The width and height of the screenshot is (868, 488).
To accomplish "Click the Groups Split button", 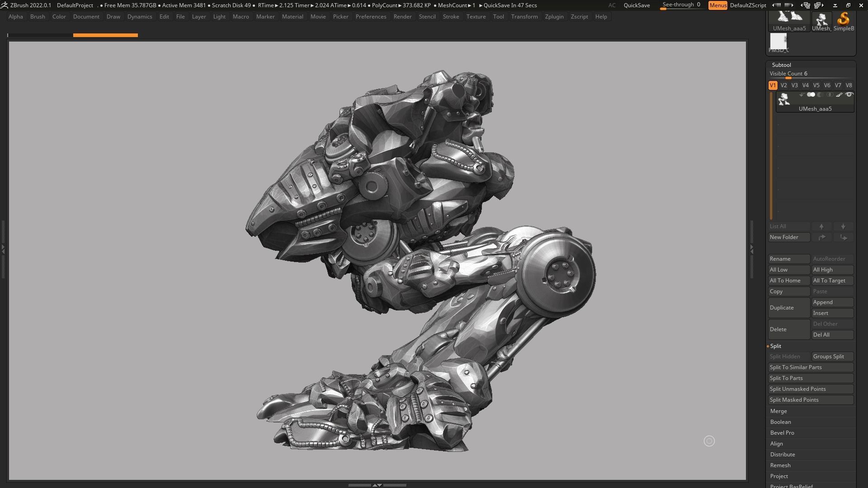I will (x=832, y=357).
